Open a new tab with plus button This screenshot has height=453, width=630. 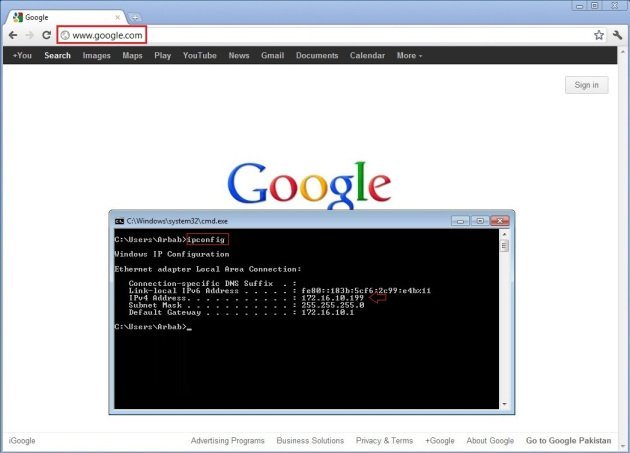[135, 18]
